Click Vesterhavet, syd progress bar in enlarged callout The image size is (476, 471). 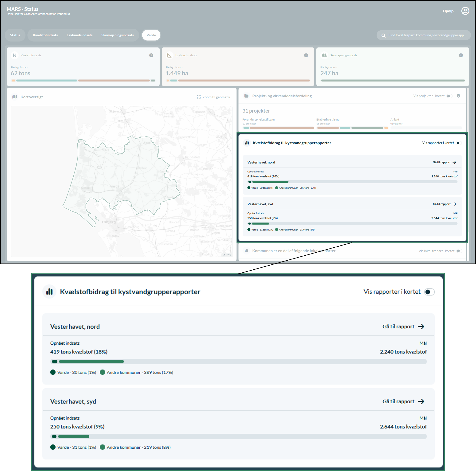click(x=238, y=436)
